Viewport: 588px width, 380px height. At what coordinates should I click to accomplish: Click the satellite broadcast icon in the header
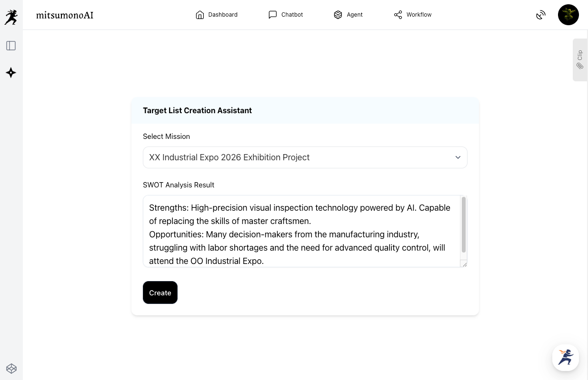[x=540, y=15]
